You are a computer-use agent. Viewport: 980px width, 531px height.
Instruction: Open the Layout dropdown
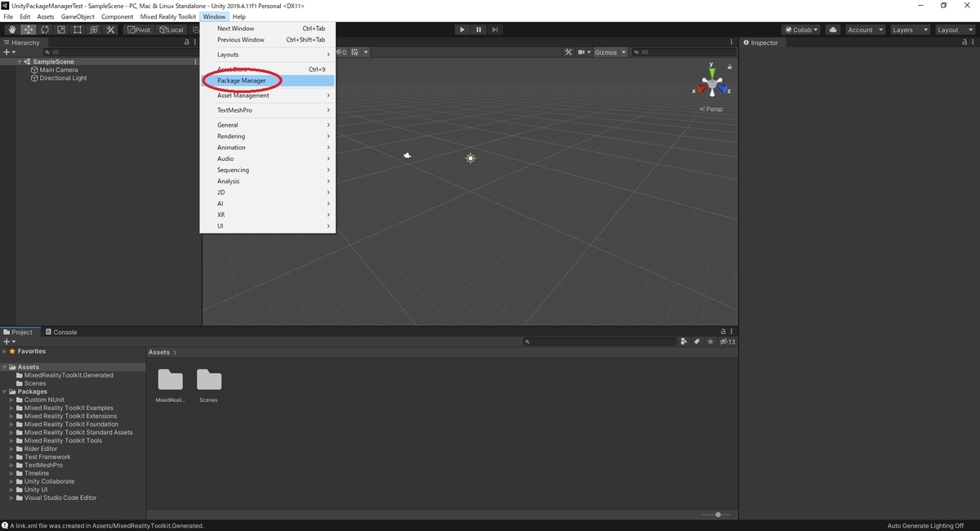click(955, 30)
